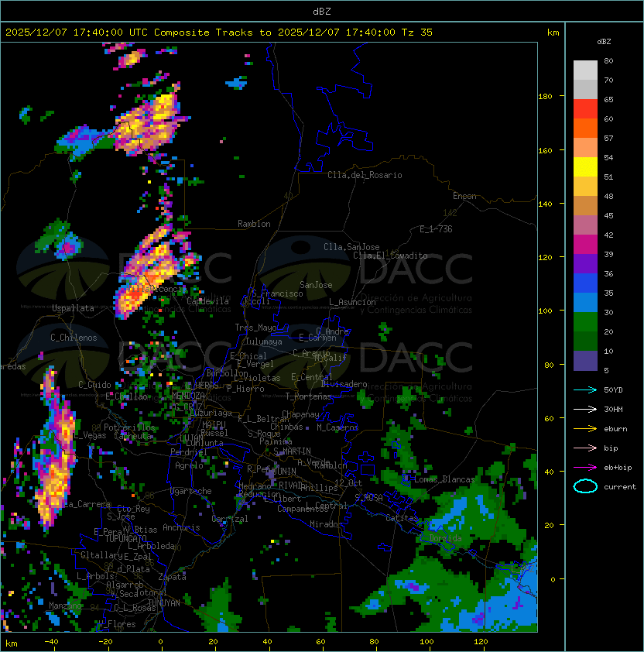Click the E_1-736 label
The height and width of the screenshot is (652, 644).
click(436, 229)
